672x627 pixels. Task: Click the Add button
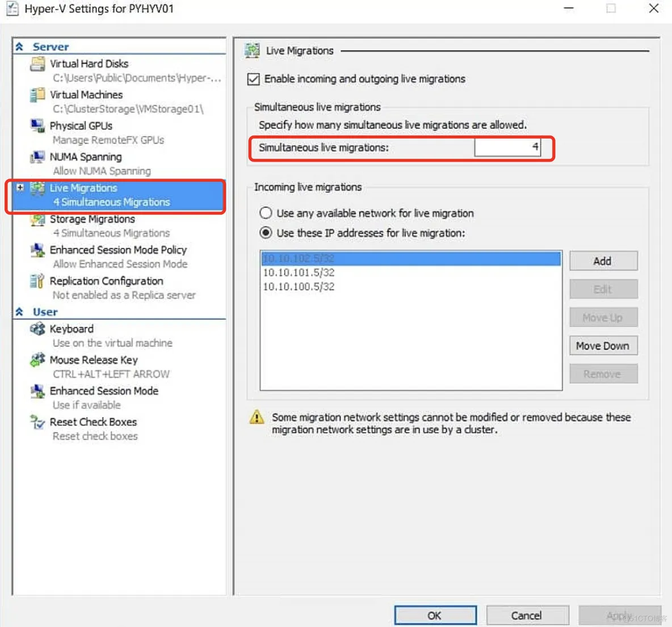point(603,261)
